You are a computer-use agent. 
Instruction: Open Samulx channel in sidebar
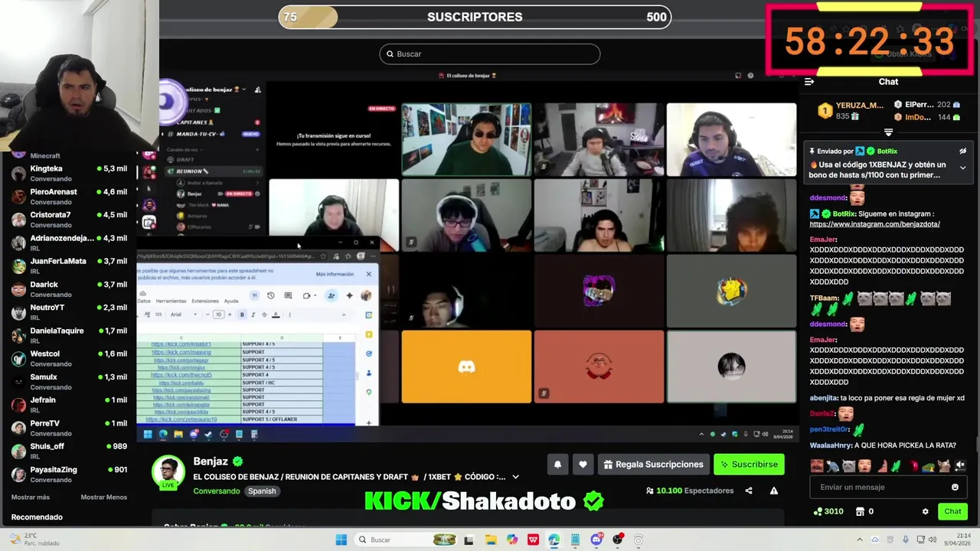point(69,382)
